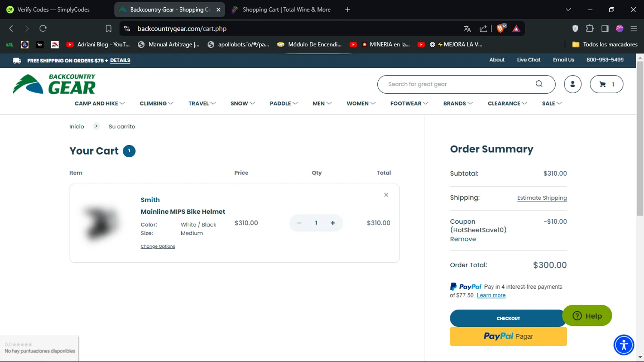The height and width of the screenshot is (362, 644).
Task: Click the Email Us link
Action: pos(563,60)
